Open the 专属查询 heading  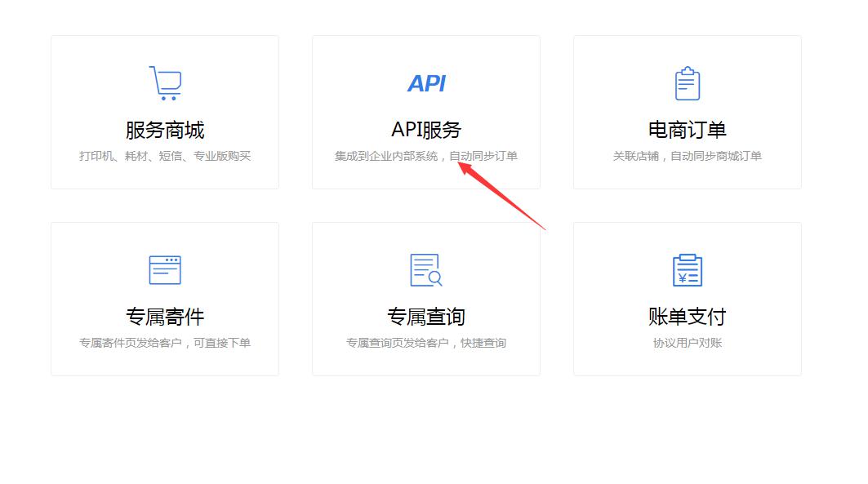click(x=426, y=317)
